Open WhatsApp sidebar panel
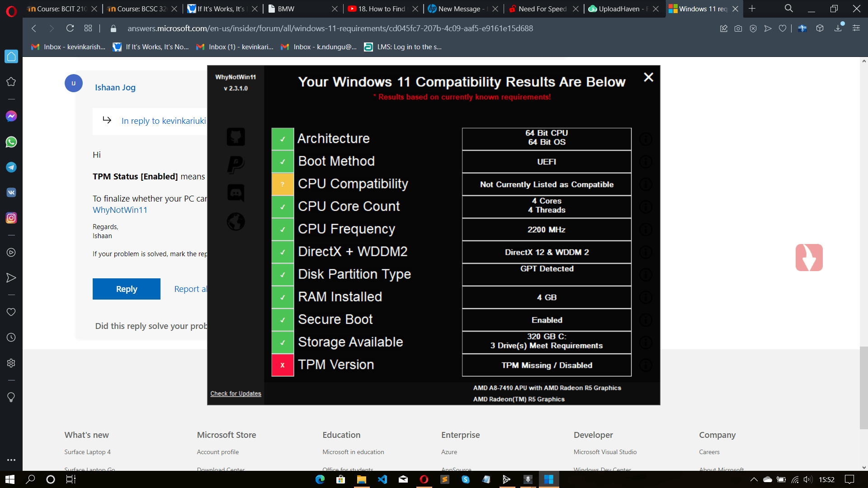 [x=11, y=142]
